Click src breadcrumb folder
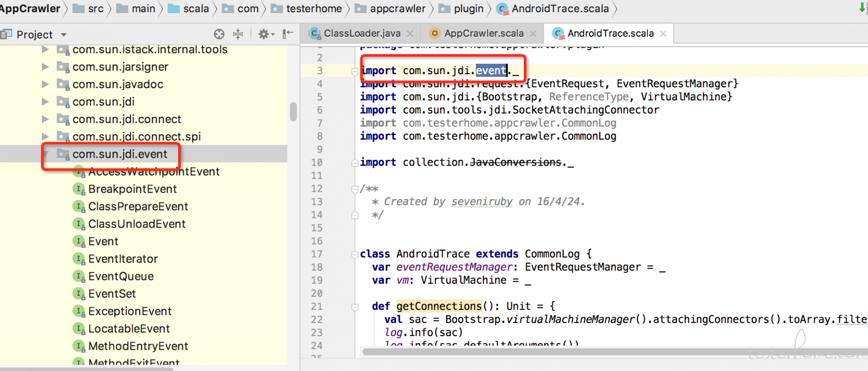Viewport: 868px width, 371px height. pos(89,9)
